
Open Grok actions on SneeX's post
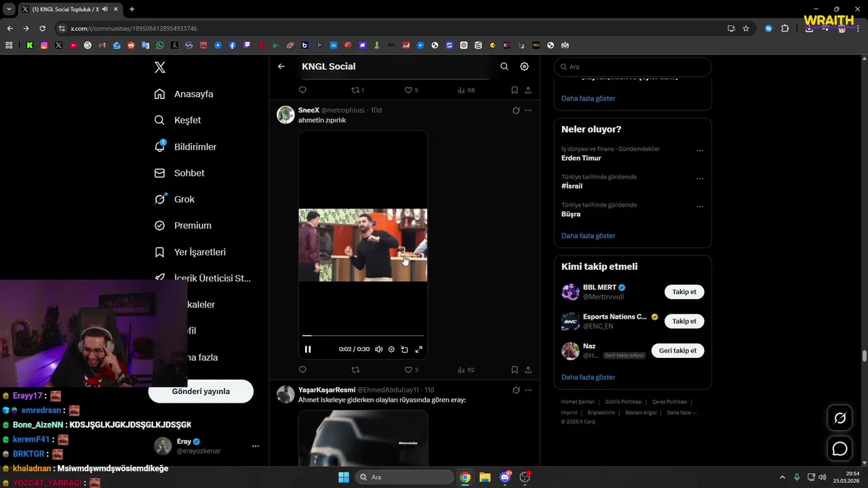pyautogui.click(x=516, y=110)
